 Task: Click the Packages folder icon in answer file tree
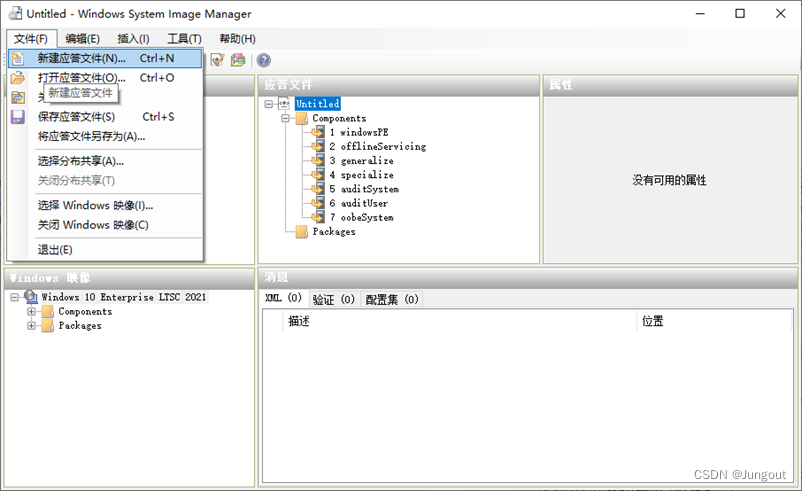302,232
